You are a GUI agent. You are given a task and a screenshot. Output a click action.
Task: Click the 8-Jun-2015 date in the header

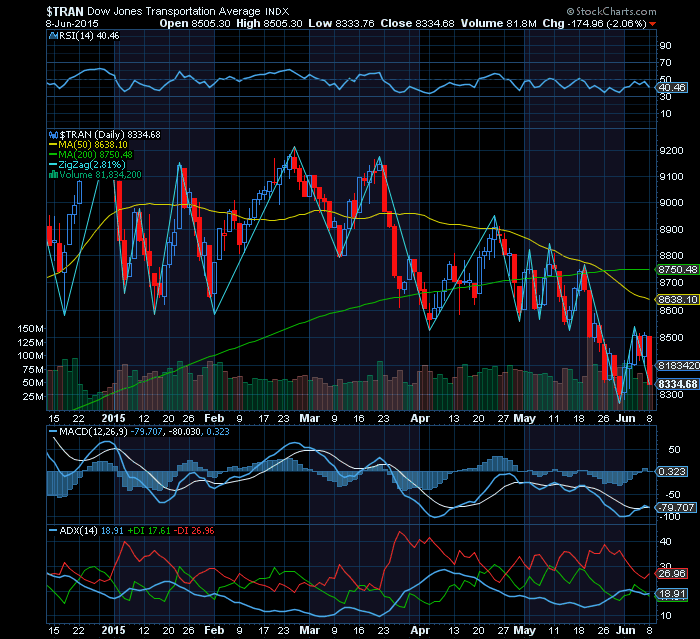[x=72, y=24]
